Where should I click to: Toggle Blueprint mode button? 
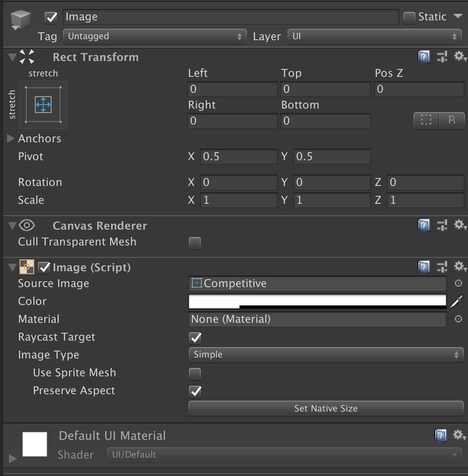pyautogui.click(x=426, y=120)
